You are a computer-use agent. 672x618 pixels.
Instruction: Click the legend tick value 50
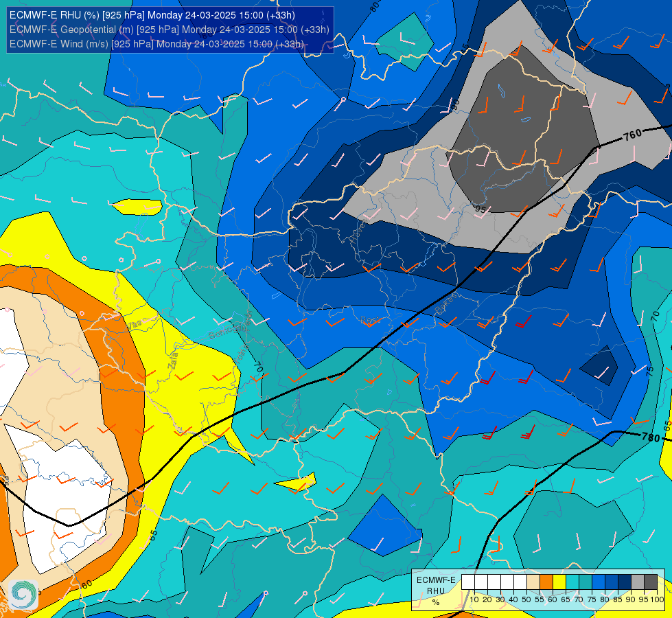(x=526, y=599)
